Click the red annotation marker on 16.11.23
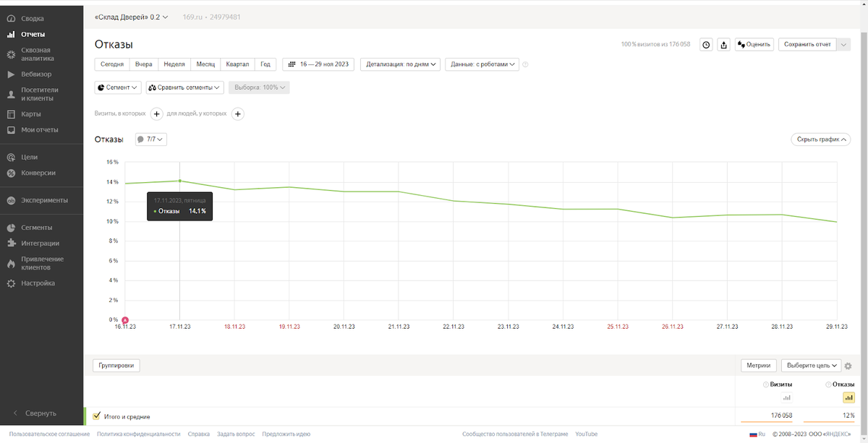Viewport: 868px width, 443px height. 125,320
